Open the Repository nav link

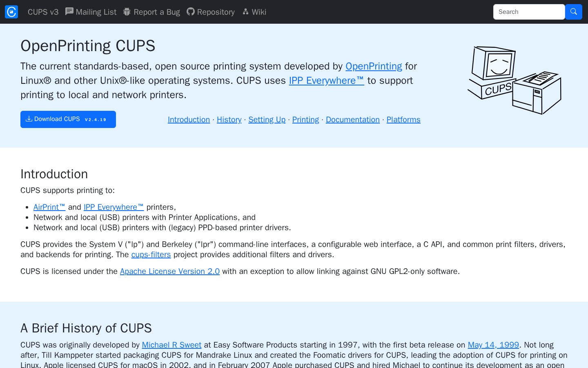pos(211,12)
